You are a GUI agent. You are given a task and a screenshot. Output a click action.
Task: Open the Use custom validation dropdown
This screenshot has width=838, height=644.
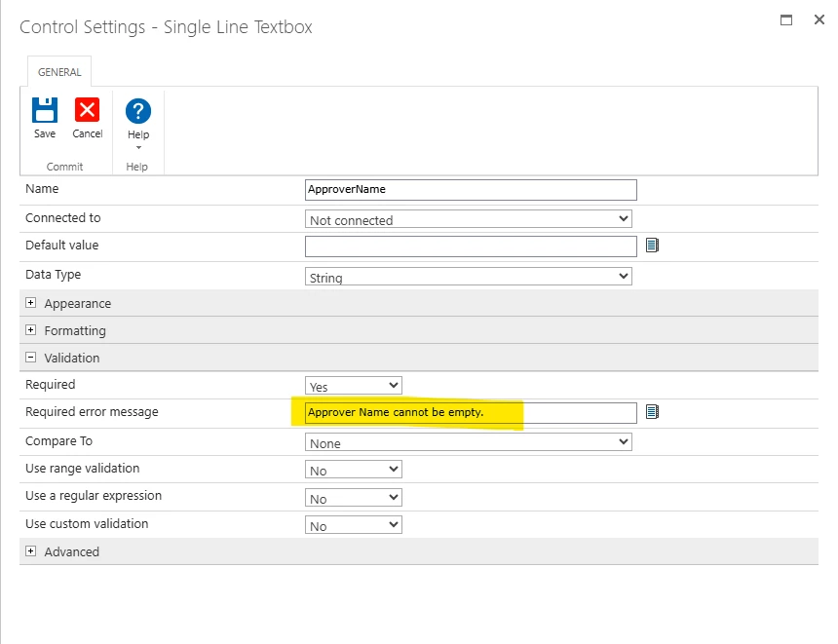354,525
